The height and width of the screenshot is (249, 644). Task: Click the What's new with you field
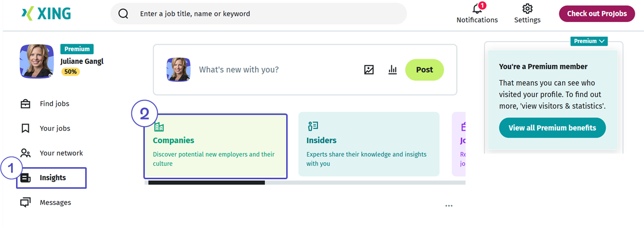[276, 70]
